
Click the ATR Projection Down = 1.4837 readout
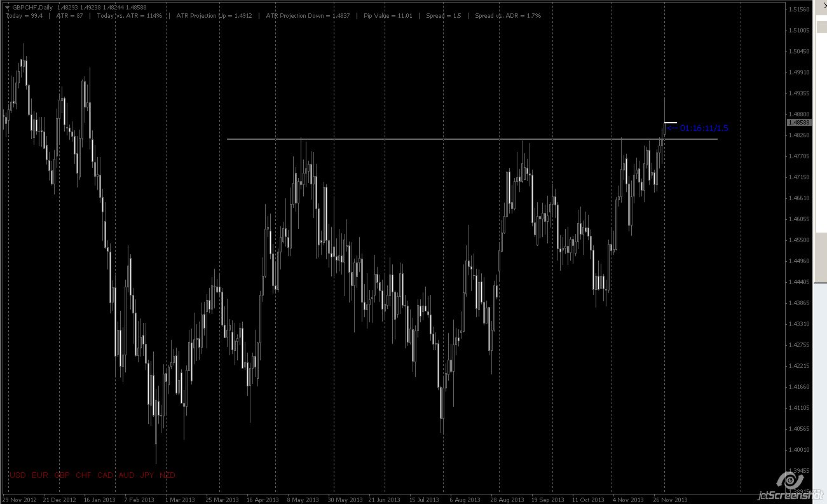coord(308,15)
